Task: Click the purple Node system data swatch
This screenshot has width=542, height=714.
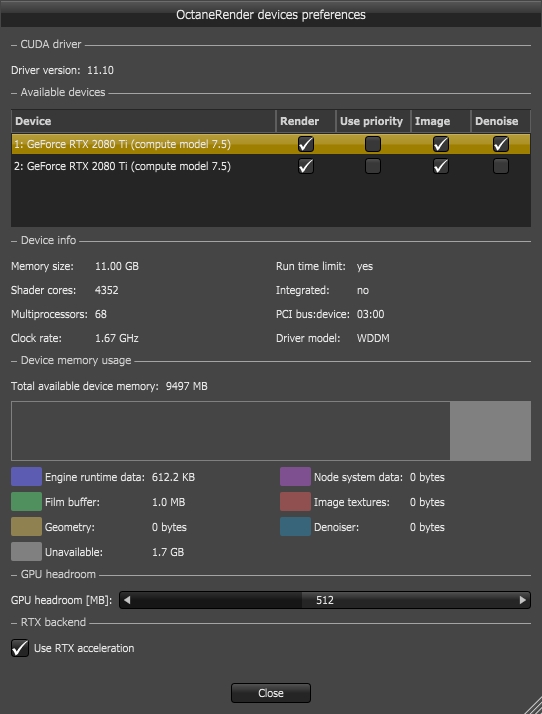Action: click(x=295, y=477)
